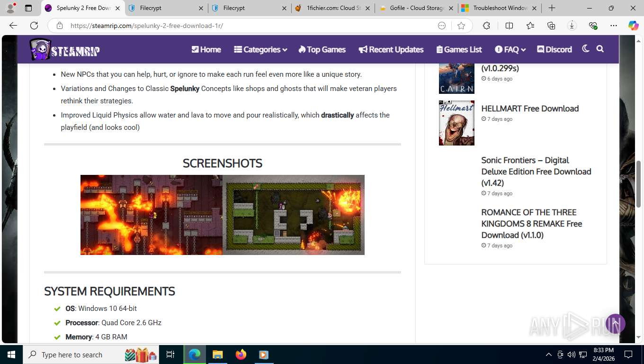The width and height of the screenshot is (644, 364).
Task: Click the Windows search box
Action: (90, 355)
